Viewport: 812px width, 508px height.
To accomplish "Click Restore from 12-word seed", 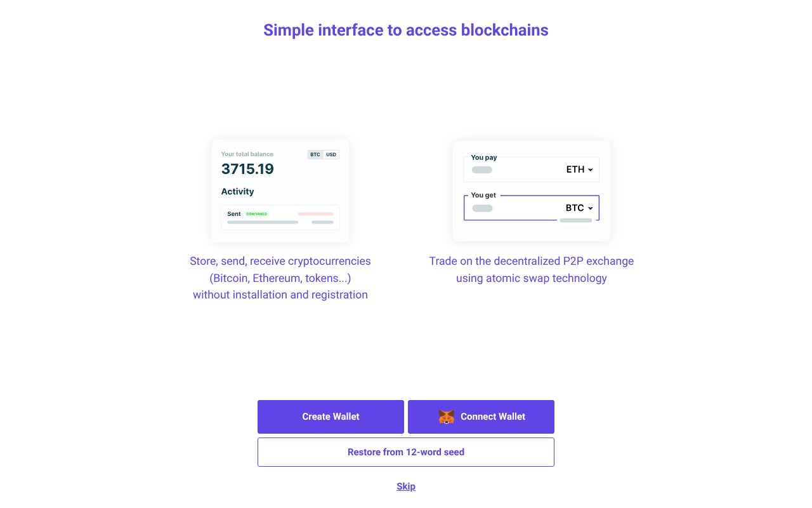I will [x=405, y=451].
